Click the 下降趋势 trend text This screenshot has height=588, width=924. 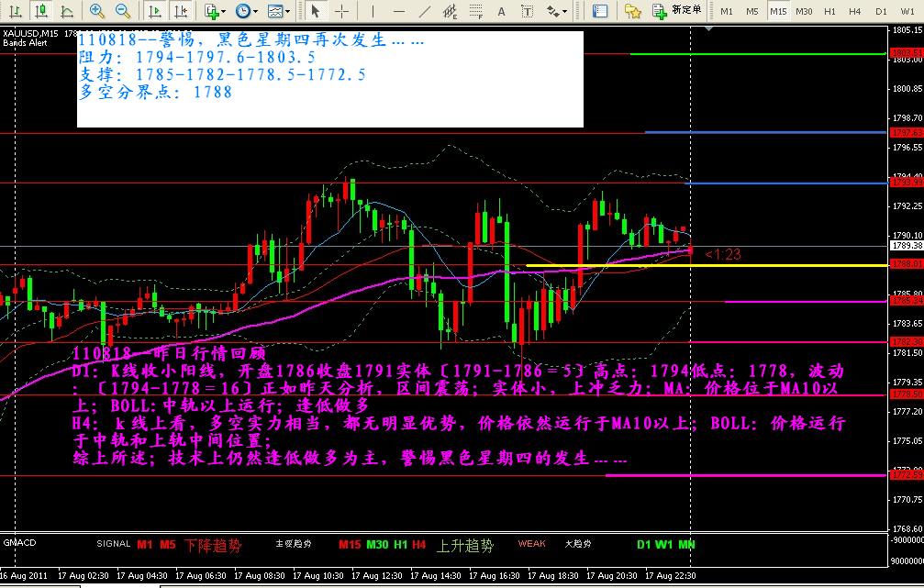tap(213, 546)
